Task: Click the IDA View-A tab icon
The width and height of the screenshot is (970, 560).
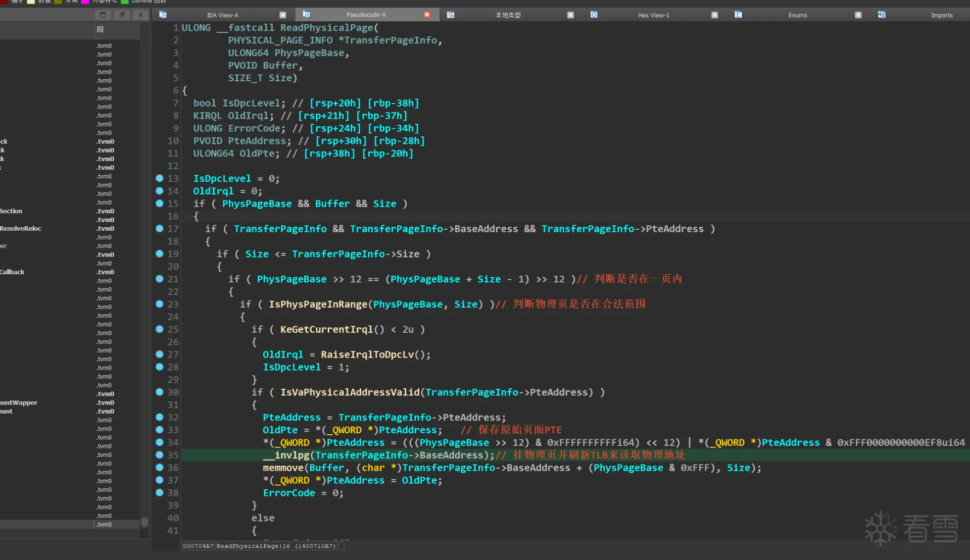Action: [x=163, y=15]
